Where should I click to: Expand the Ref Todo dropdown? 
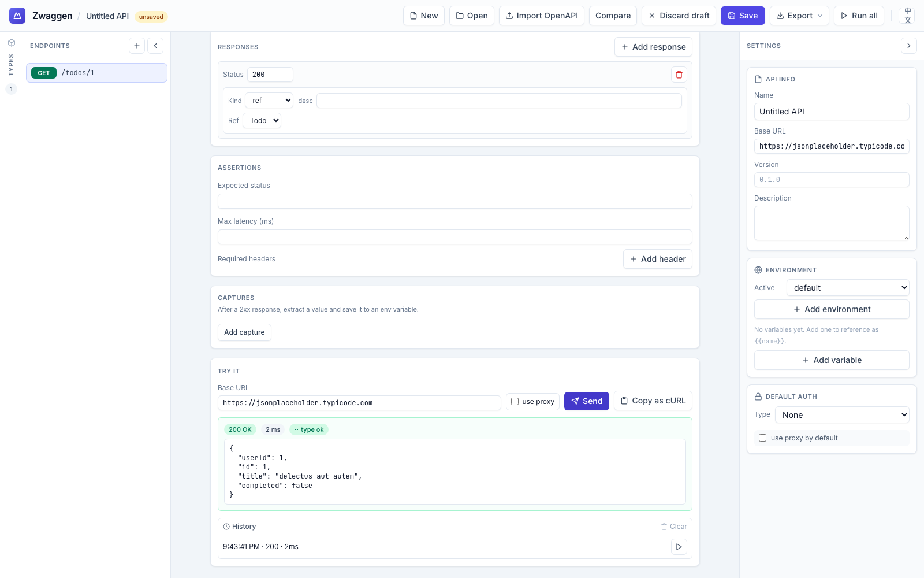(x=262, y=121)
